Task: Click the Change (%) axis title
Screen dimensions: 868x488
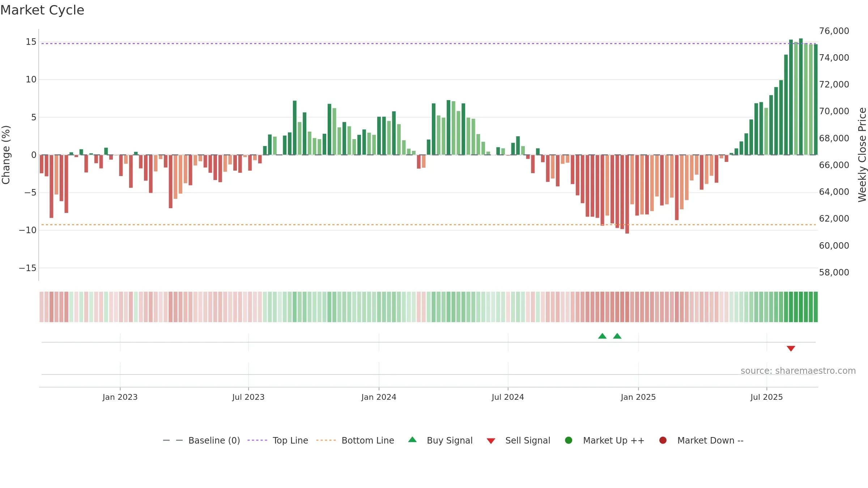Action: (x=6, y=155)
